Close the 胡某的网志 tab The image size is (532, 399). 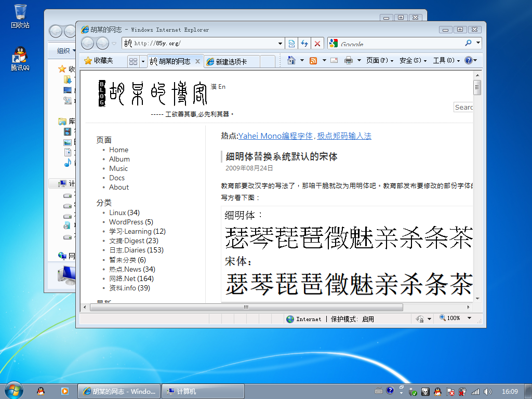[197, 61]
